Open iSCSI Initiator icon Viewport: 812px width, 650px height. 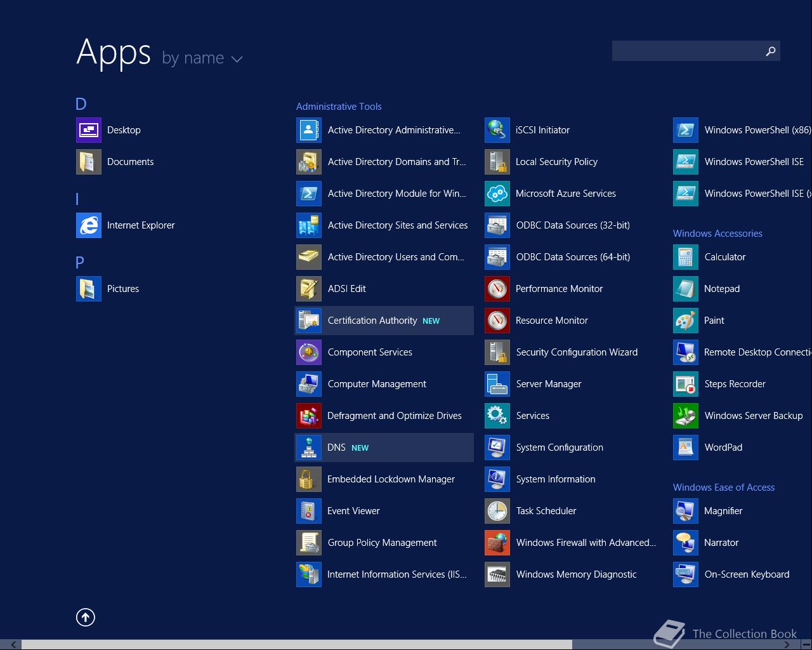coord(497,130)
